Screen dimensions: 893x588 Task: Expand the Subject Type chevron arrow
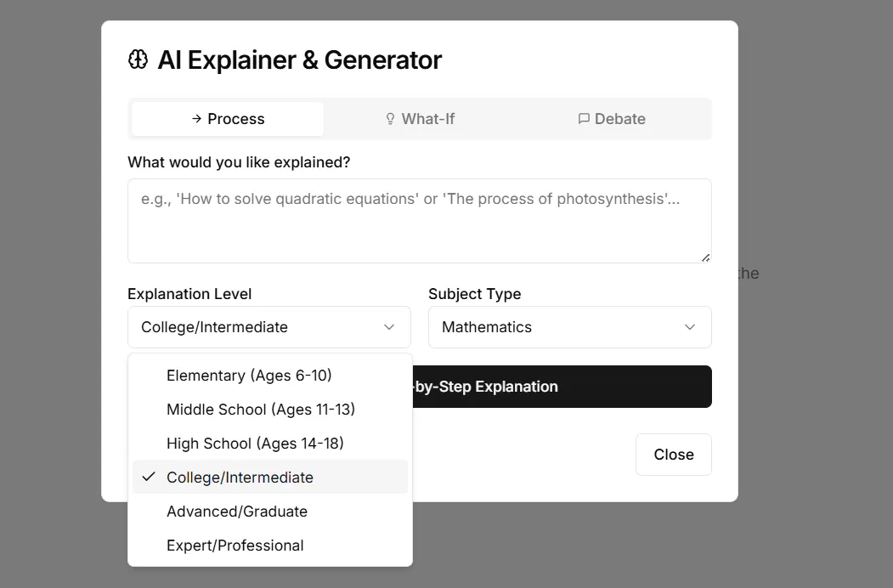tap(690, 327)
